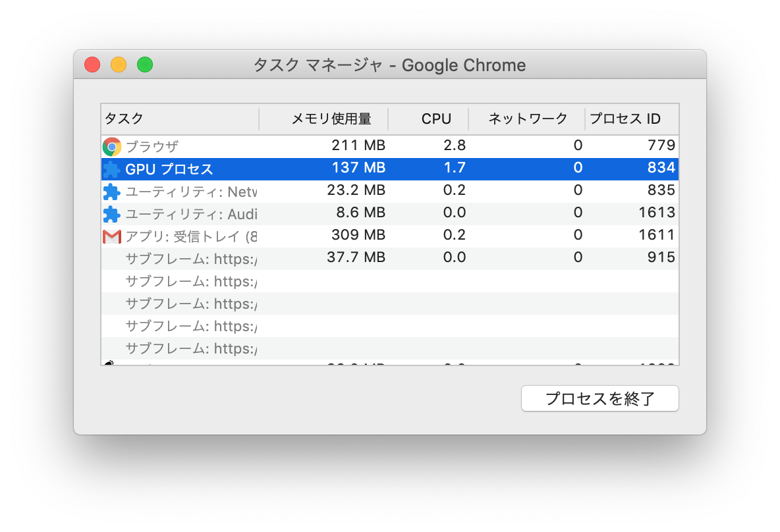The image size is (780, 532).
Task: Click the 309 MB memory value
Action: tap(358, 234)
